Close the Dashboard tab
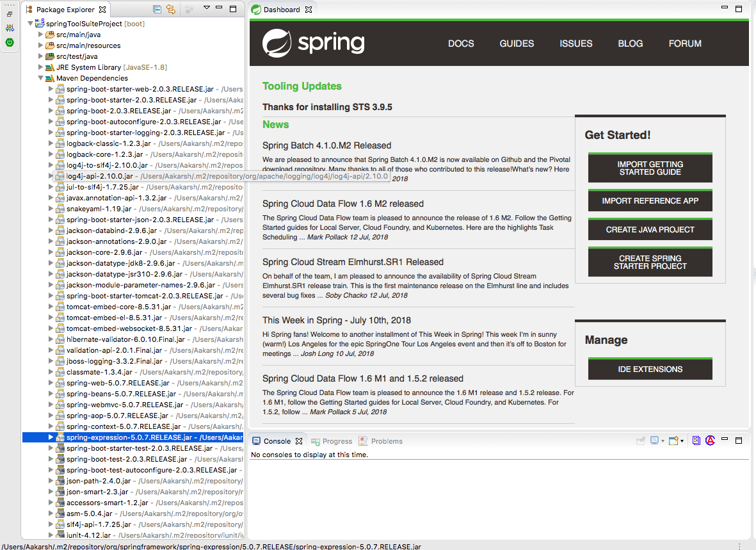The width and height of the screenshot is (756, 550). pos(309,9)
